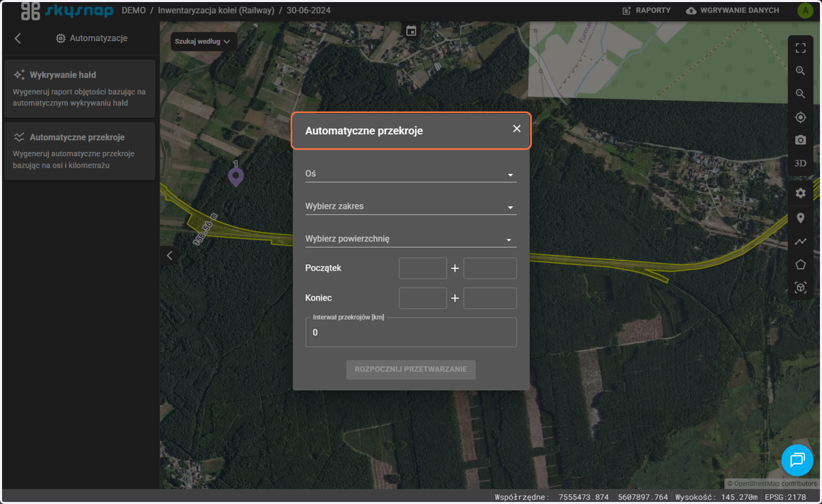Click the purple map marker 1

click(x=236, y=176)
